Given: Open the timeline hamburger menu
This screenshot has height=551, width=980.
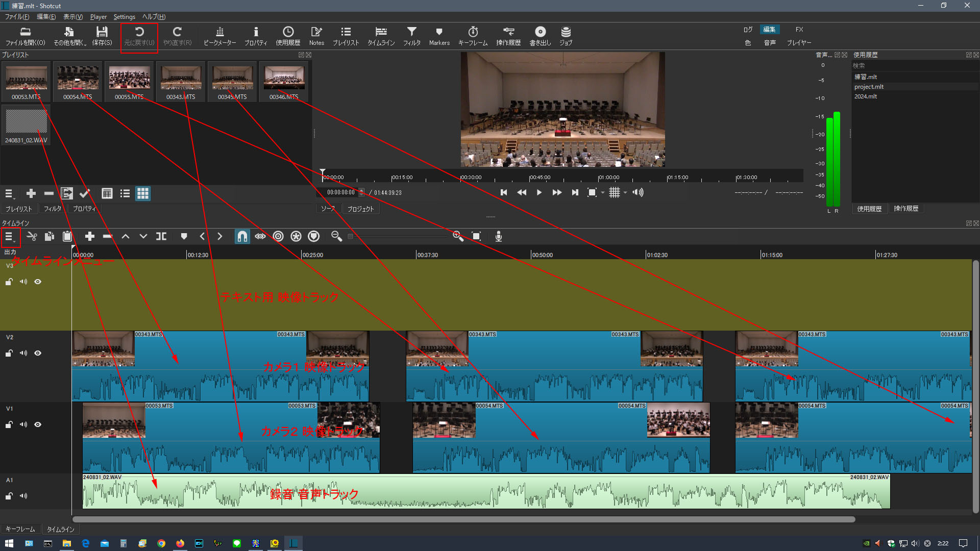Looking at the screenshot, I should 9,236.
